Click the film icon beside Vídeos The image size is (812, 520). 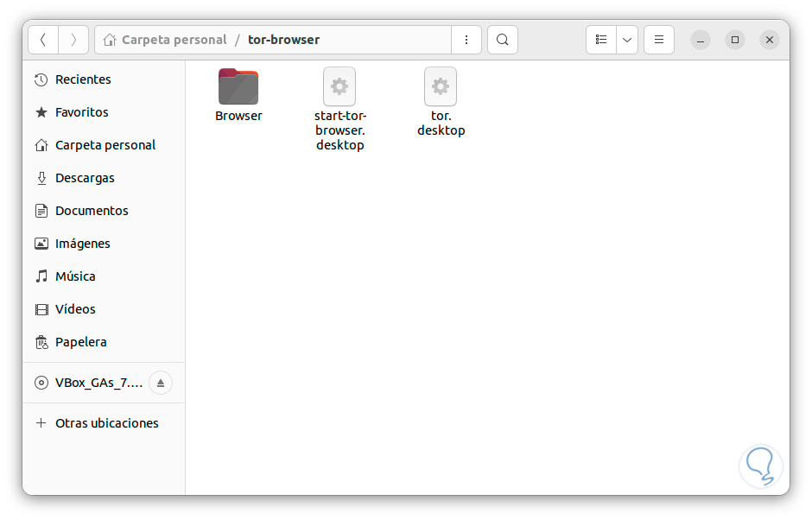pyautogui.click(x=41, y=310)
